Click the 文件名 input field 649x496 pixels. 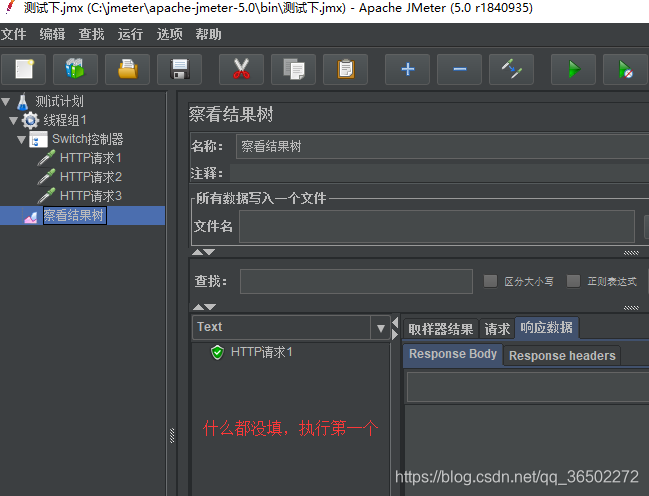tap(437, 226)
